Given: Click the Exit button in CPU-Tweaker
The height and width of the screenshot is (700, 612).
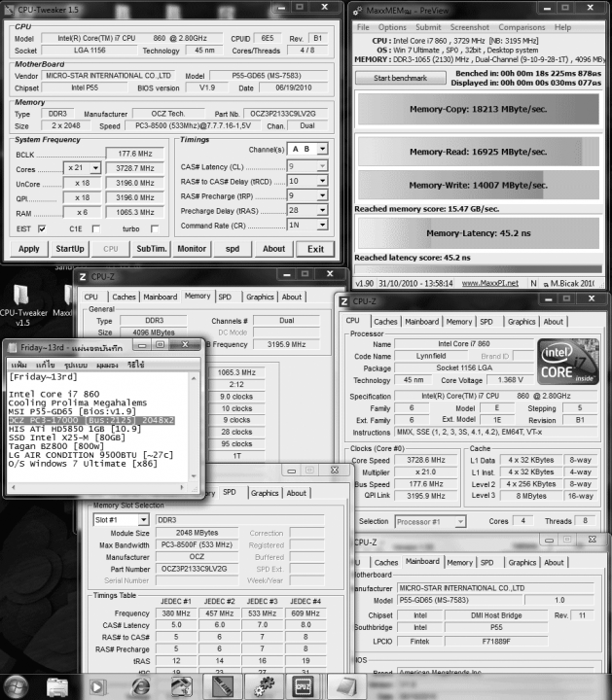Looking at the screenshot, I should pos(315,249).
